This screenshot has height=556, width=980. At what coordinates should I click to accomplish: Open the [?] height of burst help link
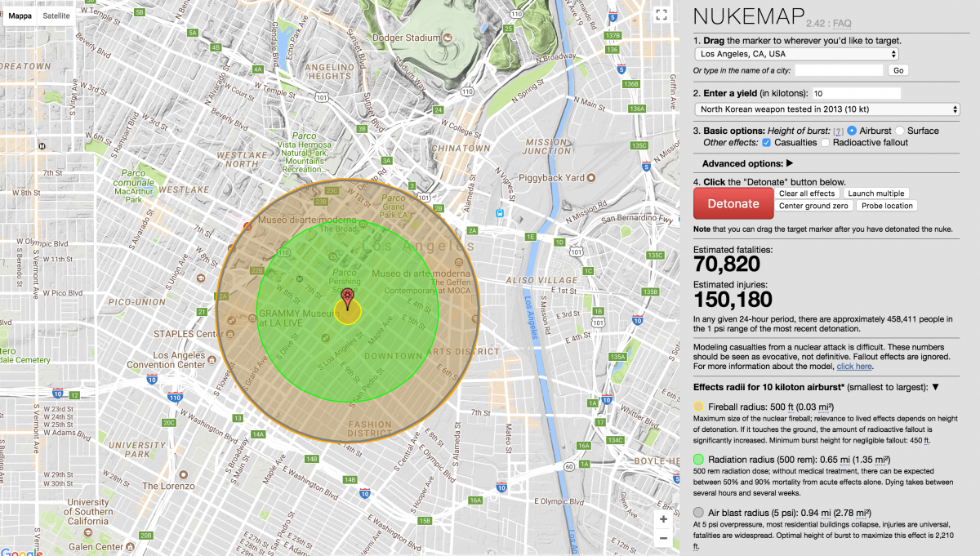[838, 131]
